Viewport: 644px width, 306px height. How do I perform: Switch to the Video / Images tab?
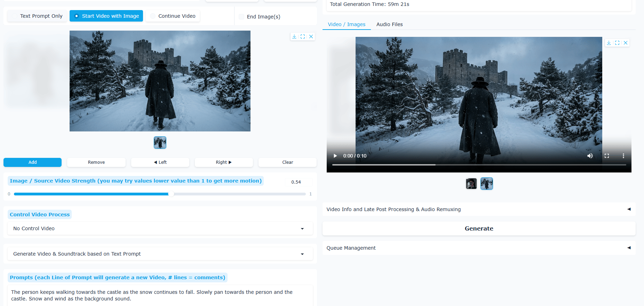tap(347, 24)
